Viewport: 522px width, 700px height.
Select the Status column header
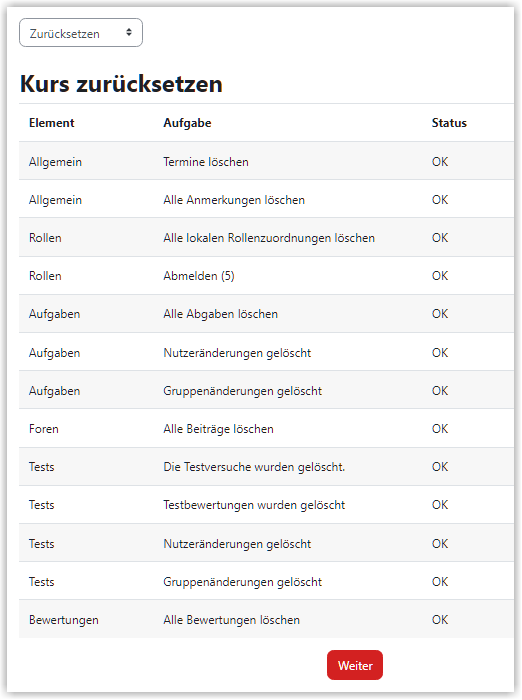(x=449, y=123)
